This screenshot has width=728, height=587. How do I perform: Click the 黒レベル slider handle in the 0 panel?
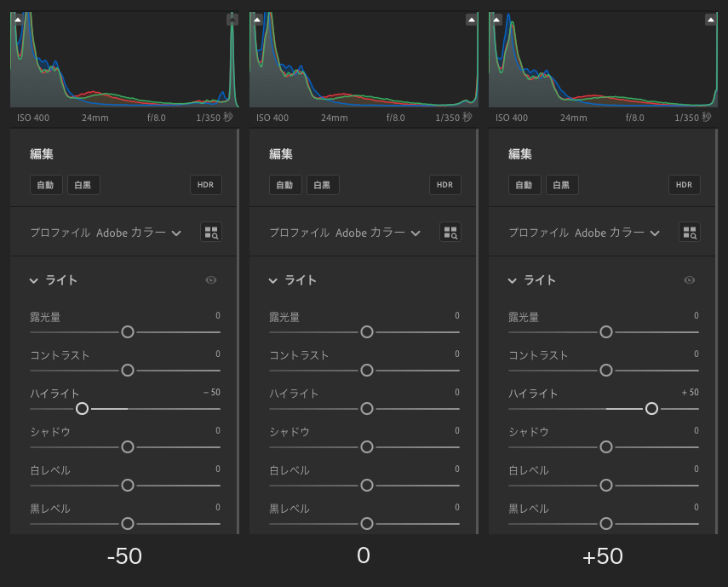coord(367,523)
